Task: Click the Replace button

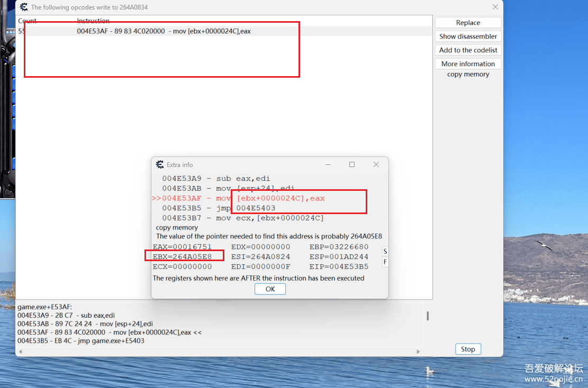Action: click(x=468, y=23)
